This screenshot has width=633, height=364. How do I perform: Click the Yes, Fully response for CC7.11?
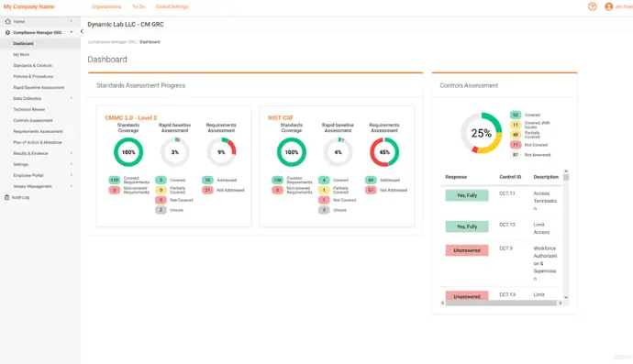[467, 195]
